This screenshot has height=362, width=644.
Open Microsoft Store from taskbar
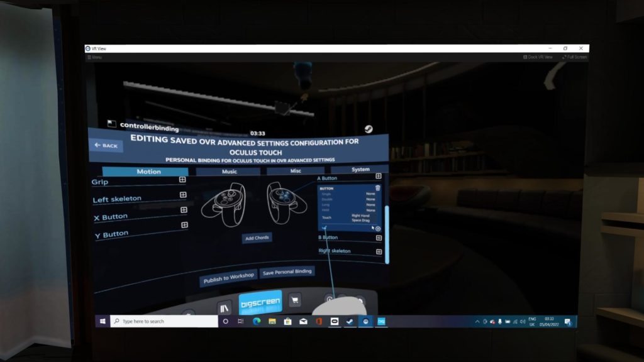pos(287,321)
